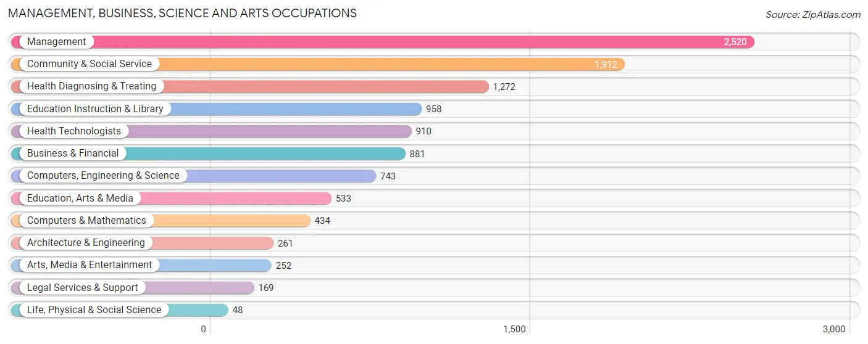868x344 pixels.
Task: Click the 2,520 value on Management bar
Action: click(735, 42)
